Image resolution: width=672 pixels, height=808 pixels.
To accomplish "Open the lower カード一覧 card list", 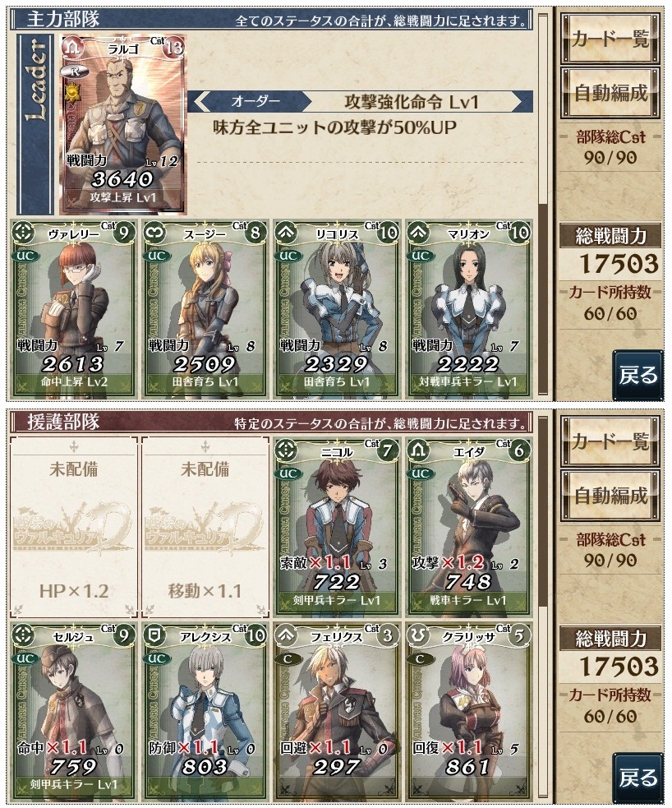I will pyautogui.click(x=610, y=441).
